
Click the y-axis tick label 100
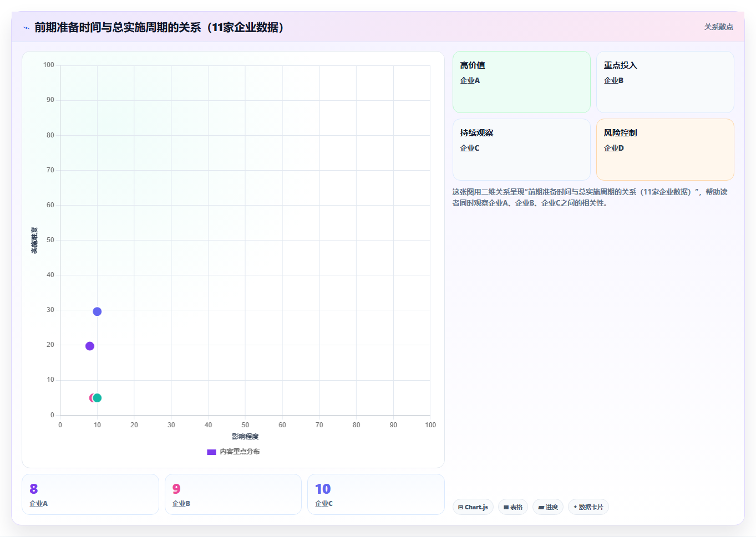(x=49, y=65)
